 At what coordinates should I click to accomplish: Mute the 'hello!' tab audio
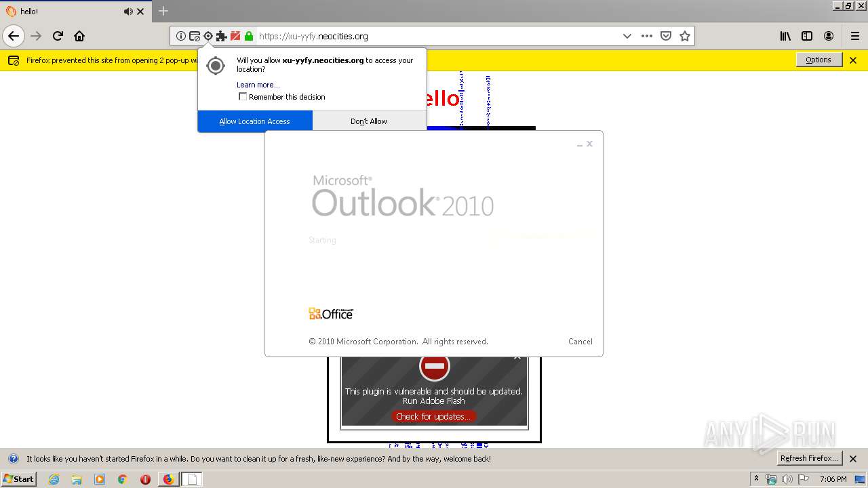click(x=128, y=12)
